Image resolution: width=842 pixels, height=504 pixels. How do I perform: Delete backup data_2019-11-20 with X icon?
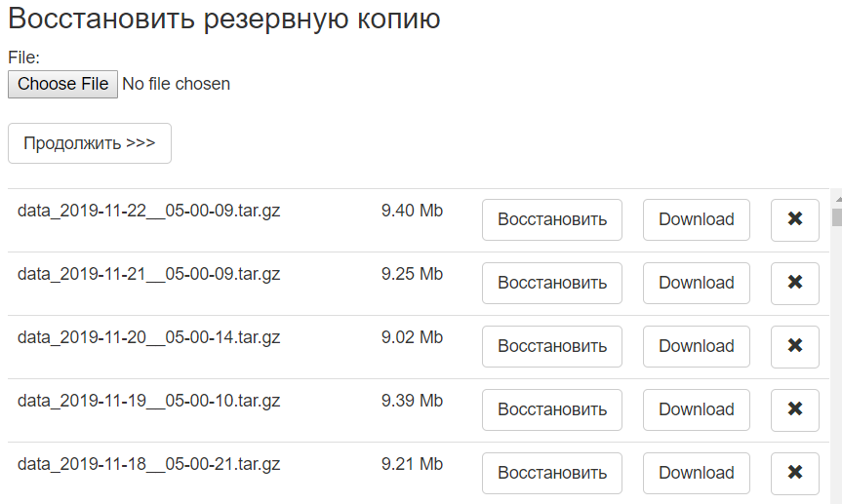click(x=794, y=346)
